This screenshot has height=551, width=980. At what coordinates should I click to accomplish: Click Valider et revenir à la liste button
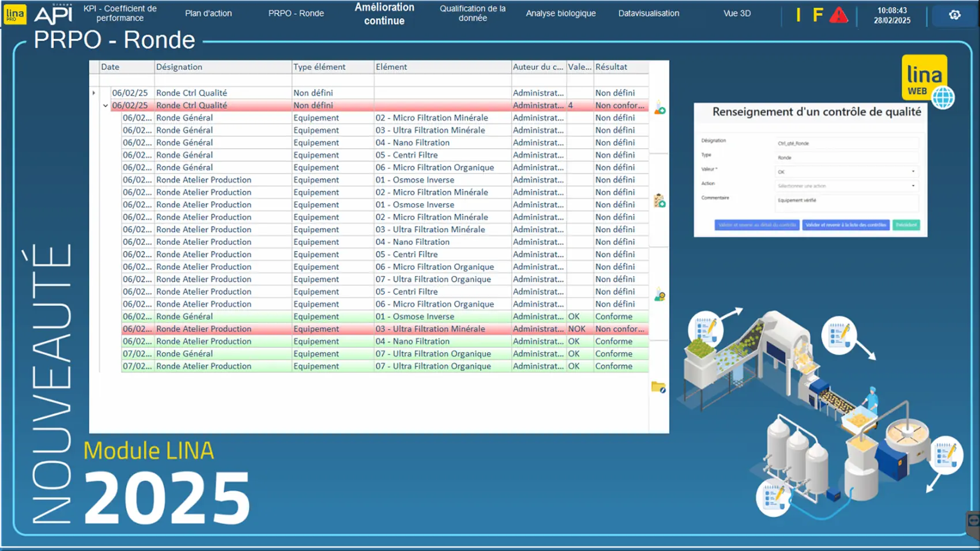point(846,225)
